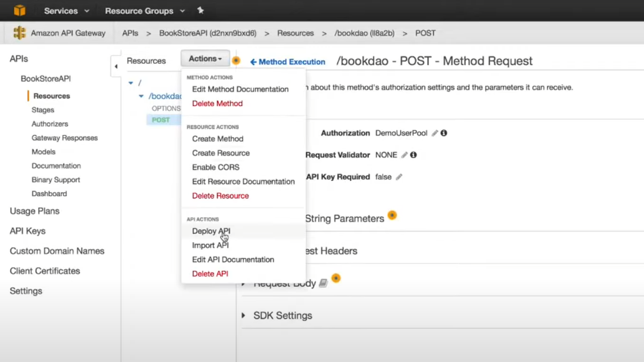Edit Request Validator with pencil icon
This screenshot has width=644, height=362.
(404, 155)
